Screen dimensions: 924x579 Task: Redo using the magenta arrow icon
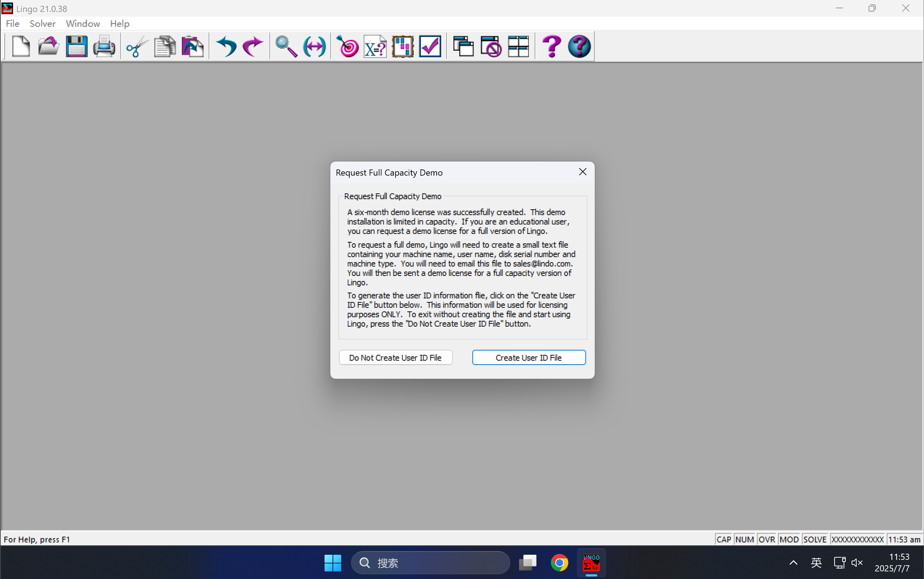[253, 46]
